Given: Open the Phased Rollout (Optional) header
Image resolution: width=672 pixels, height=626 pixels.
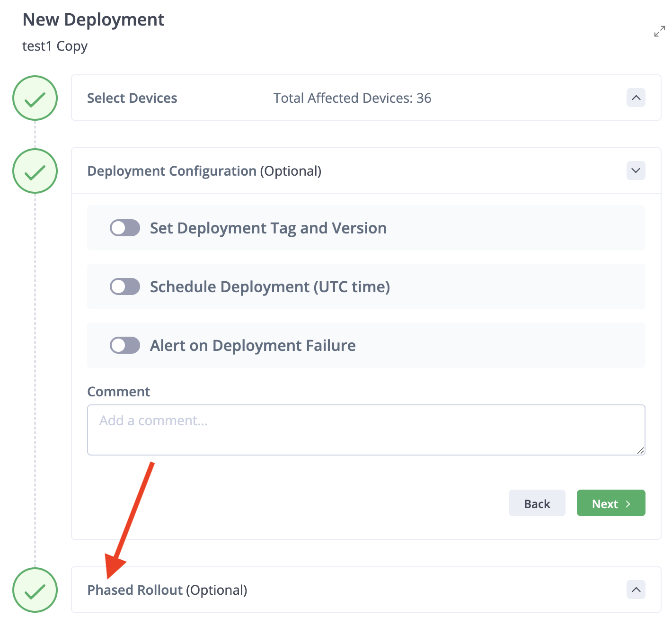Looking at the screenshot, I should (x=167, y=590).
